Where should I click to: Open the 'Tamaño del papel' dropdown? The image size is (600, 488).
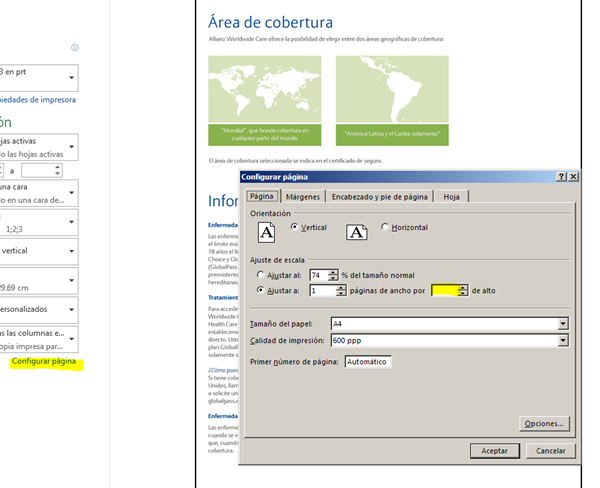click(563, 323)
